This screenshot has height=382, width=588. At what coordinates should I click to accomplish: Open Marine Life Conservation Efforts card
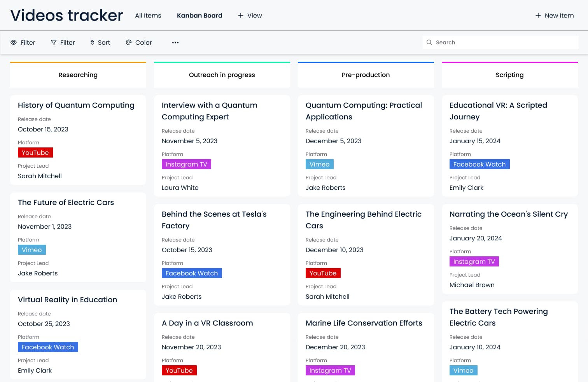tap(364, 323)
